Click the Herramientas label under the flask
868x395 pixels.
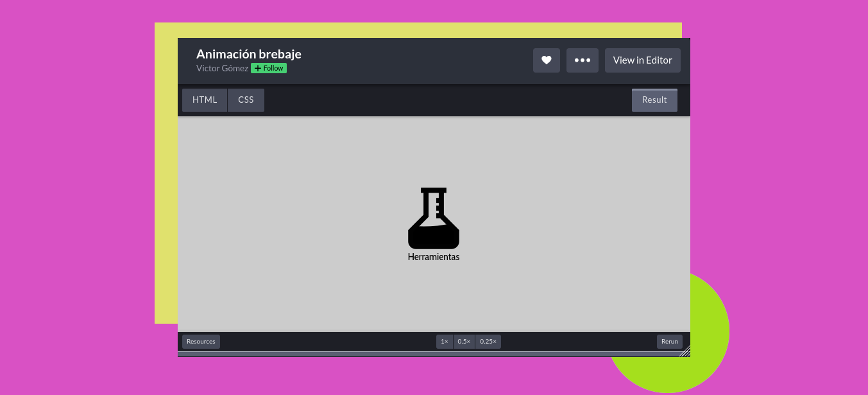click(434, 257)
